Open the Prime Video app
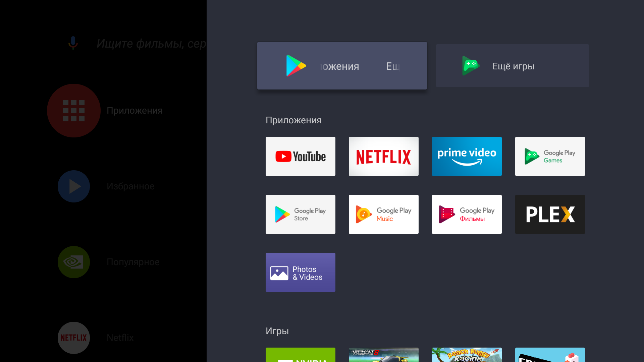644x362 pixels. (467, 156)
